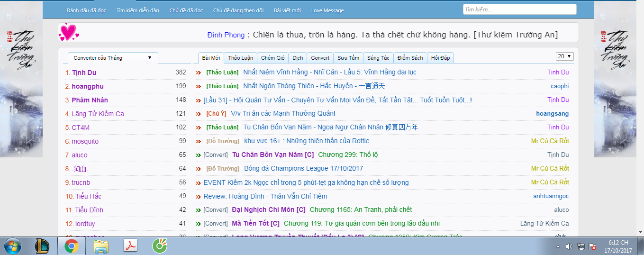
Task: Switch to the Bài Mới tab
Action: tap(211, 58)
